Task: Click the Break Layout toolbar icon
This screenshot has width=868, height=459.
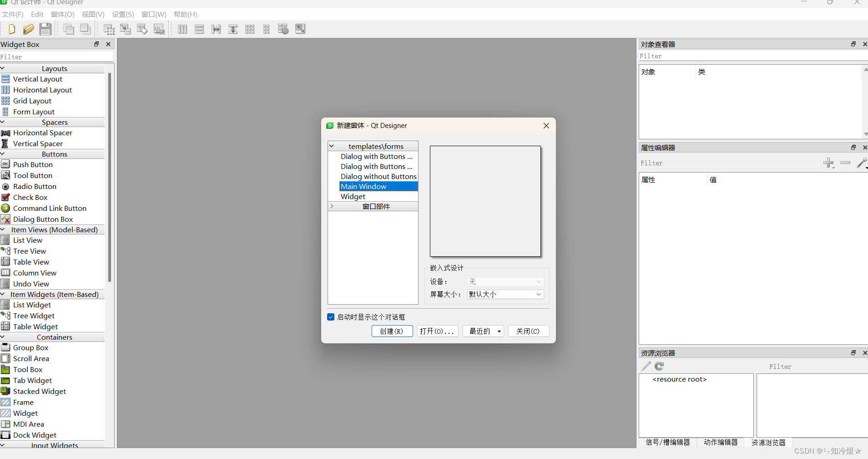Action: (x=283, y=29)
